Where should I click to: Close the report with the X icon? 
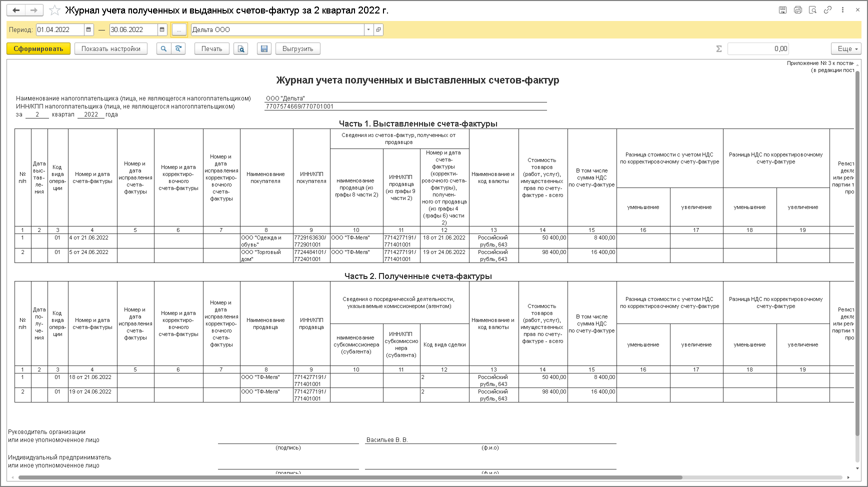point(858,10)
